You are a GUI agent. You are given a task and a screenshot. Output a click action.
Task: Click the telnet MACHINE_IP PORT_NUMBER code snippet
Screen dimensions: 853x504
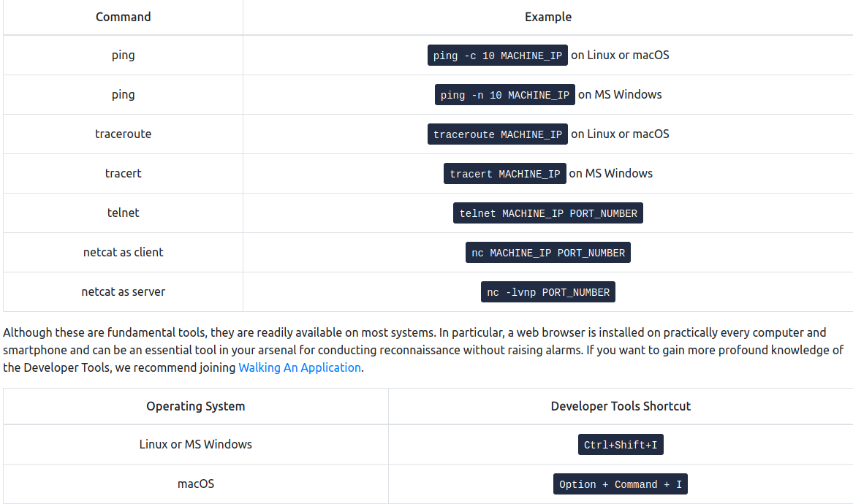click(548, 213)
